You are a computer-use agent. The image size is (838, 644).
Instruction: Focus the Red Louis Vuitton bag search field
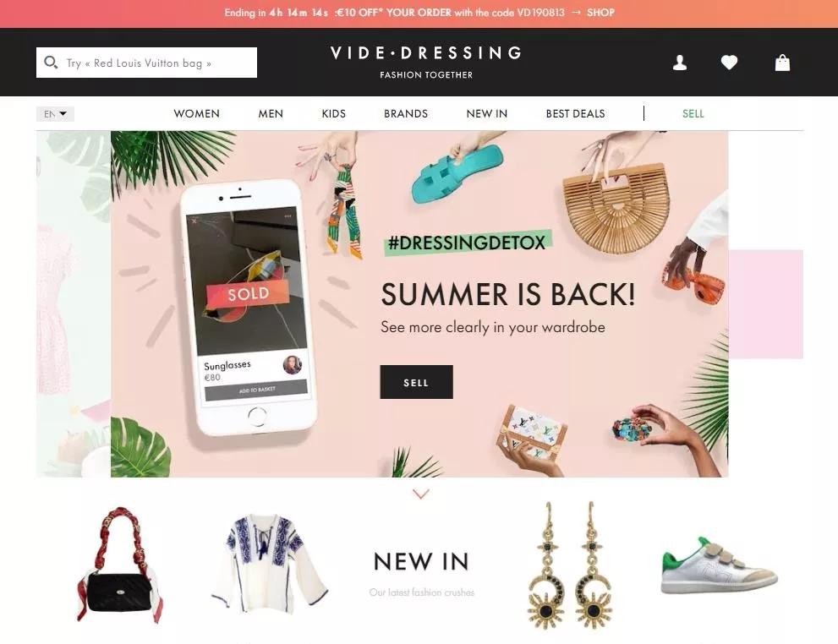click(146, 63)
